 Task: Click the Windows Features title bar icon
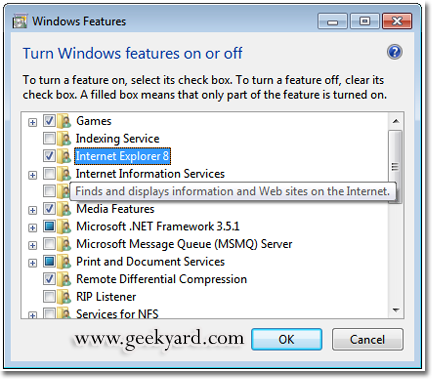click(20, 22)
